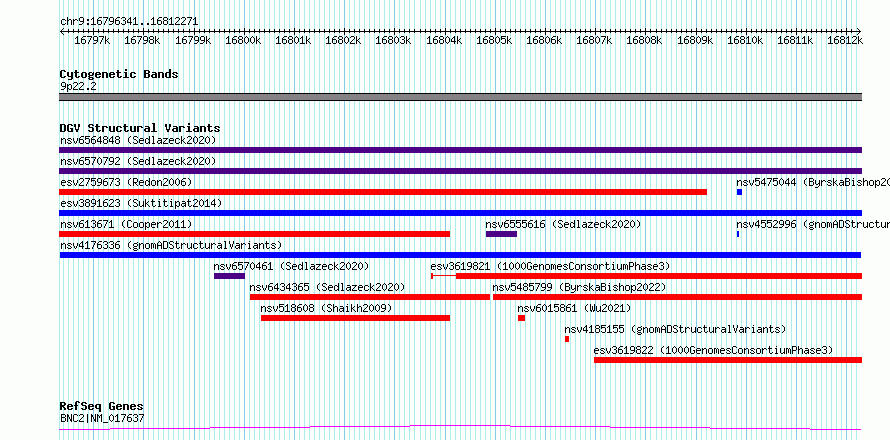Viewport: 890px width, 440px height.
Task: Open the nsv4185155 (gnomADStructuralVariants) label
Action: point(675,329)
